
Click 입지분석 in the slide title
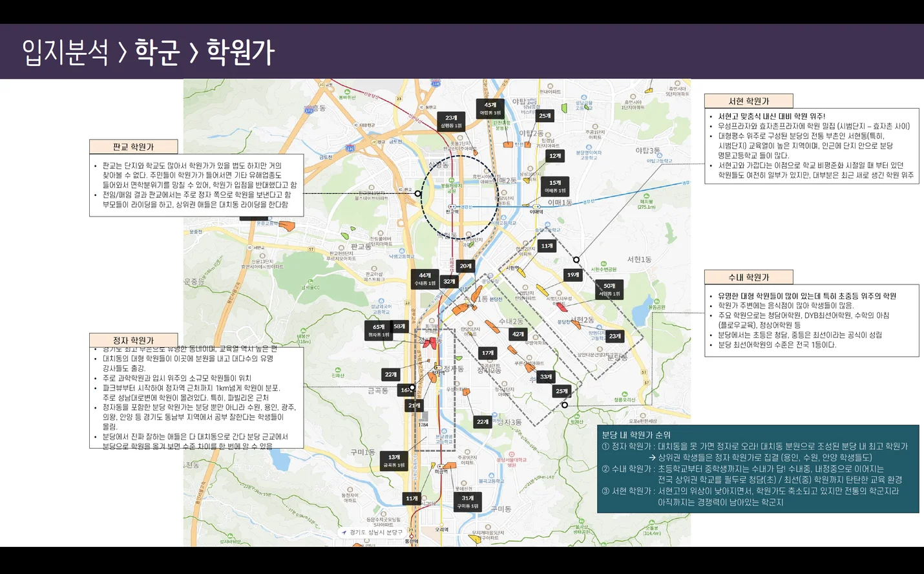point(65,52)
